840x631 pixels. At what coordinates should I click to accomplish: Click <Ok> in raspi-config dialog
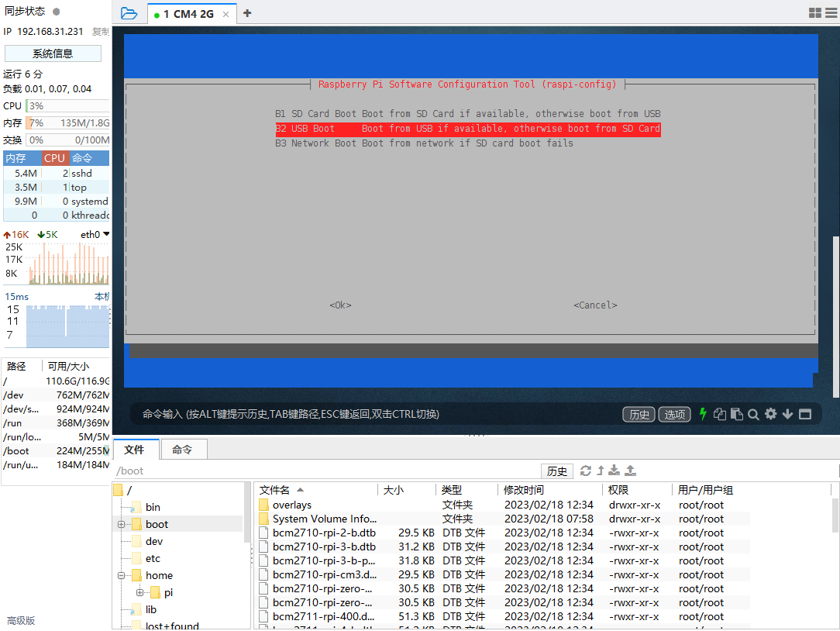point(340,305)
